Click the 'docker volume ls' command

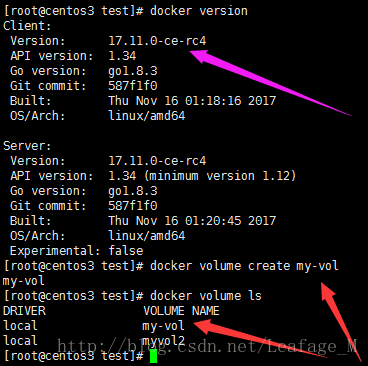coord(206,296)
